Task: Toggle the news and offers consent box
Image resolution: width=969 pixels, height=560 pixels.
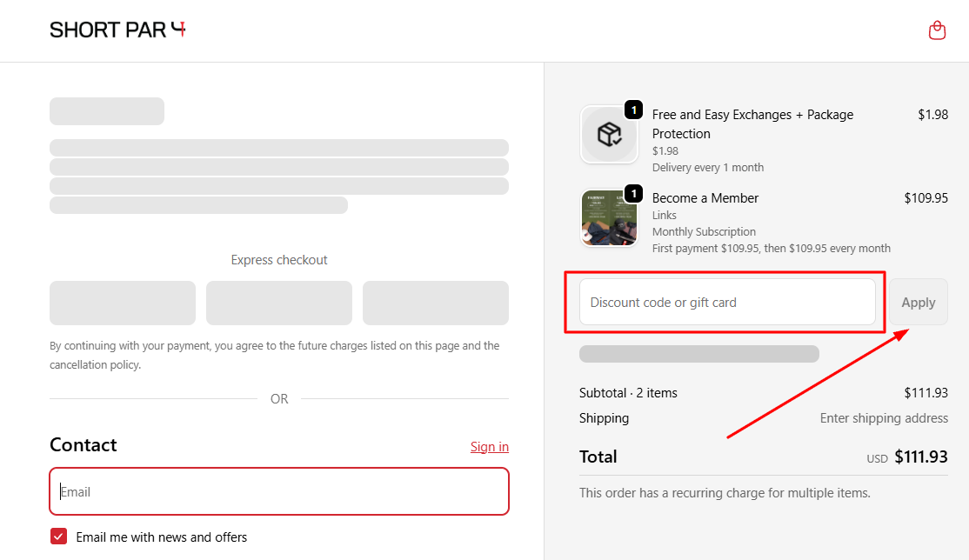Action: [58, 537]
